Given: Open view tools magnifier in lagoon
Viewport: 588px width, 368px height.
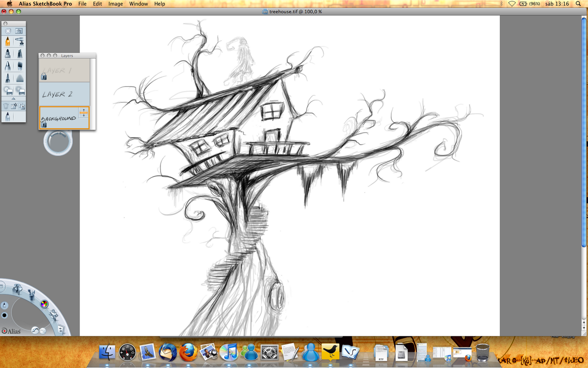Looking at the screenshot, I should [17, 289].
